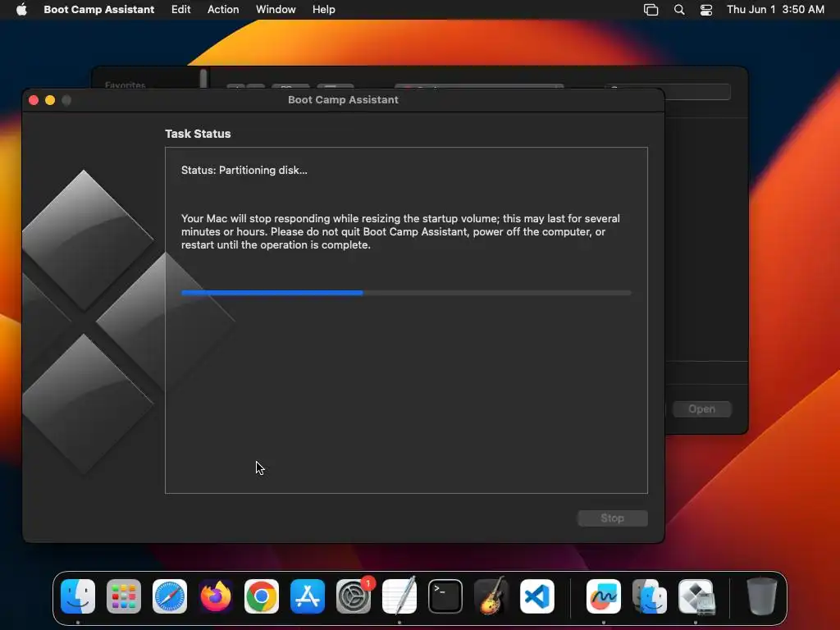
Task: Launch Safari from the Dock
Action: 170,596
